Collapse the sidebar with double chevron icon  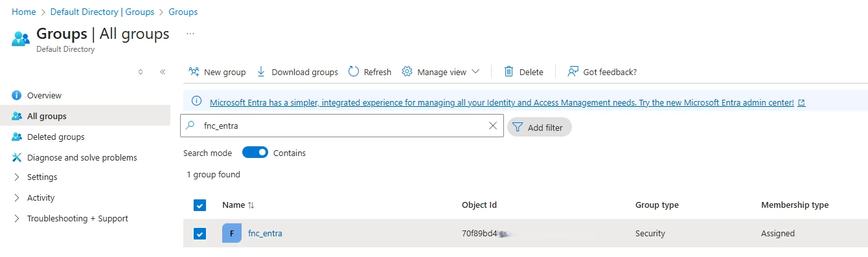(x=163, y=72)
